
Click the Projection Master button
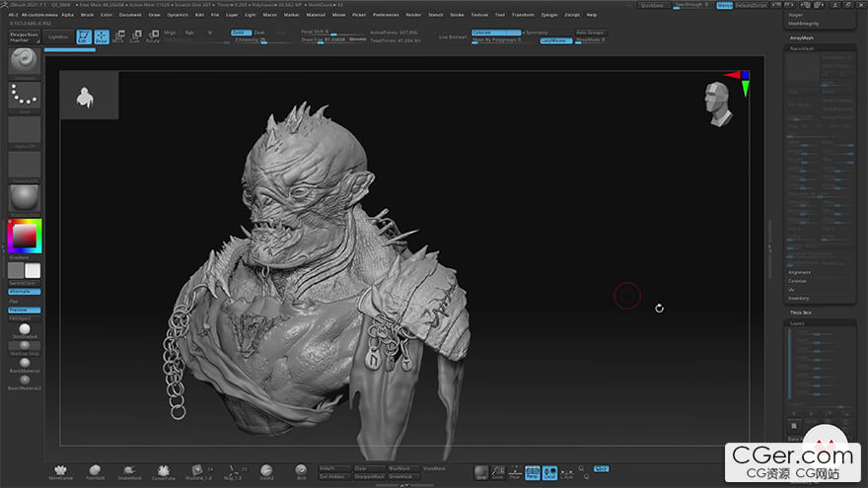pos(25,37)
